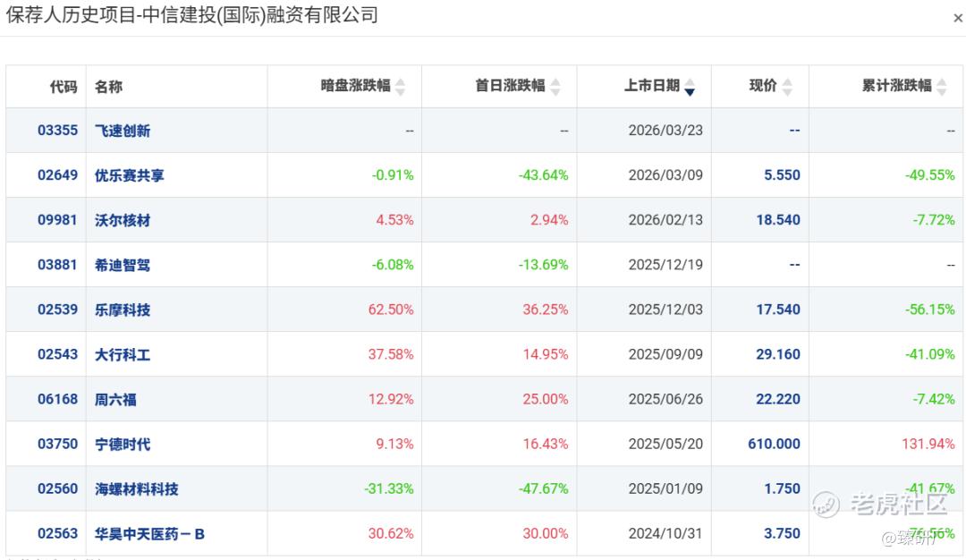Click current price 1.750
This screenshot has height=560, width=966.
[782, 488]
